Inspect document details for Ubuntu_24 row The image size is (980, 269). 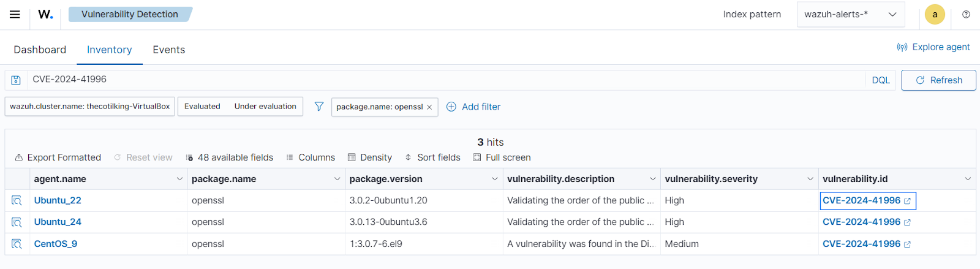coord(17,222)
